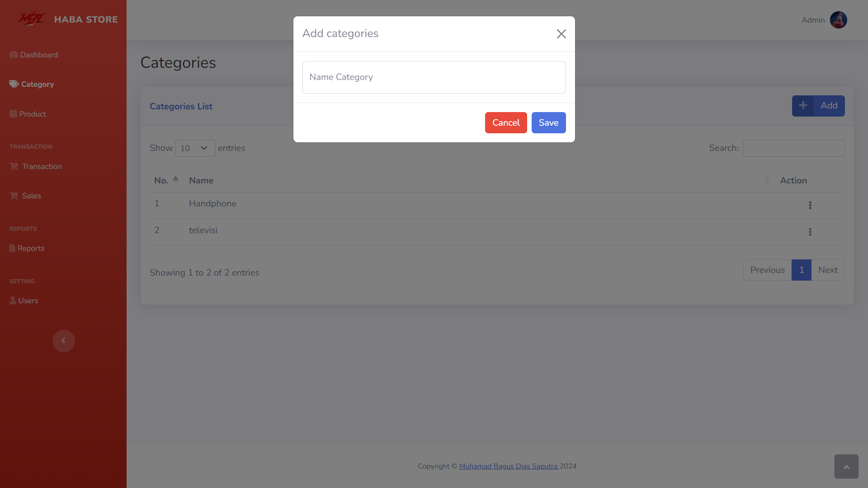Cancel adding a new category
The image size is (868, 488).
[506, 122]
